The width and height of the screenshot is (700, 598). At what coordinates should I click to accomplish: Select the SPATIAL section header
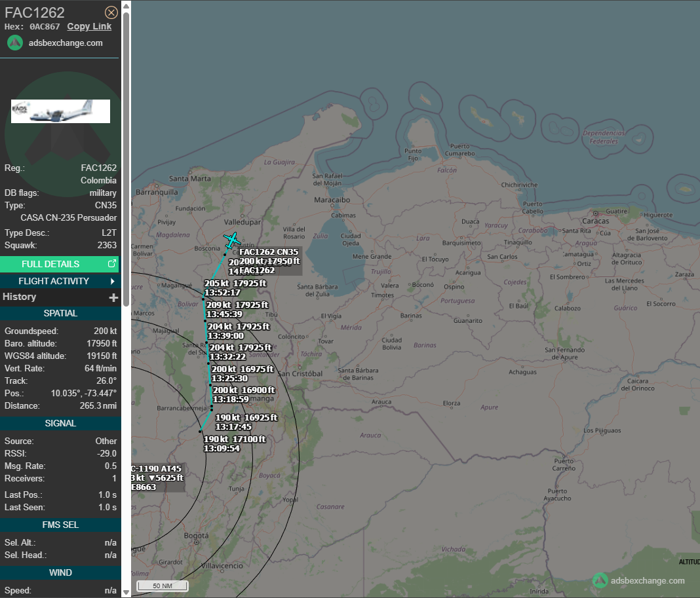click(60, 313)
